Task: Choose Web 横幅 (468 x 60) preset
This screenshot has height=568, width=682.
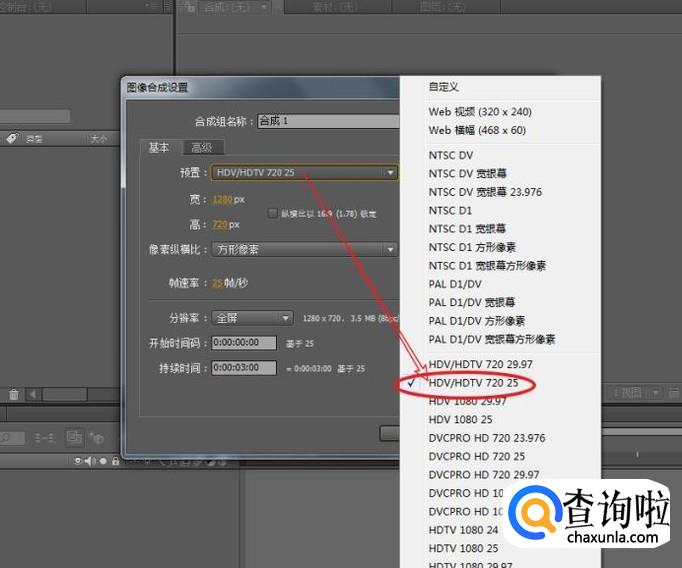Action: coord(477,130)
